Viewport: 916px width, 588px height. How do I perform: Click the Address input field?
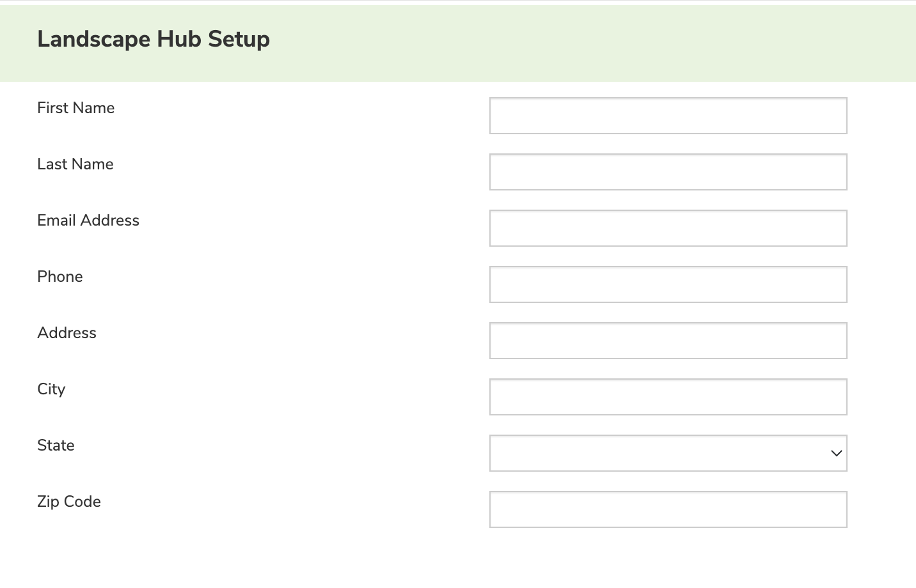668,340
